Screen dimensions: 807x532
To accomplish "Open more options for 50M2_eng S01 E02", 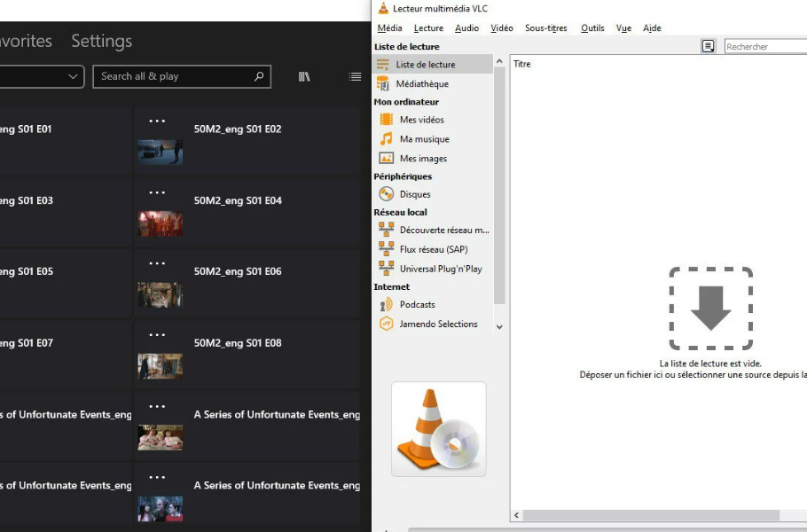I will (x=157, y=121).
